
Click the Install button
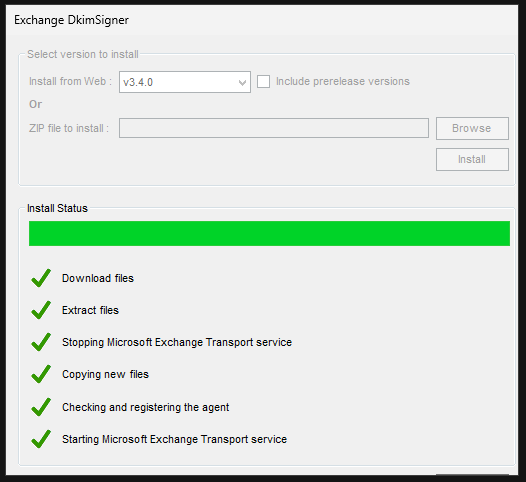point(472,159)
